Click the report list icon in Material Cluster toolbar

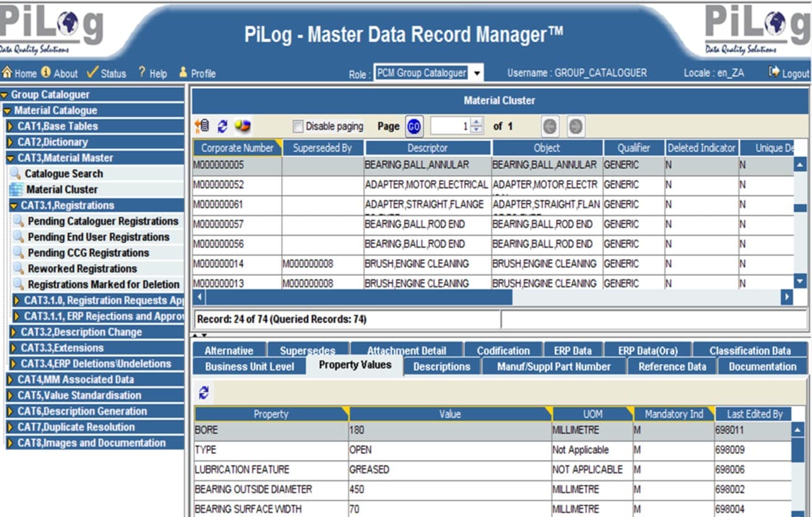(202, 126)
